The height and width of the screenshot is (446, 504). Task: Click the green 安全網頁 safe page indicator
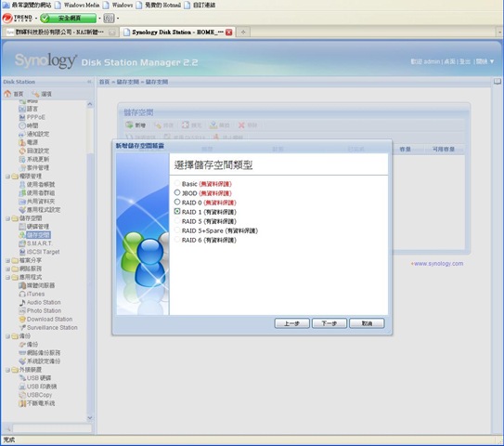tap(68, 18)
